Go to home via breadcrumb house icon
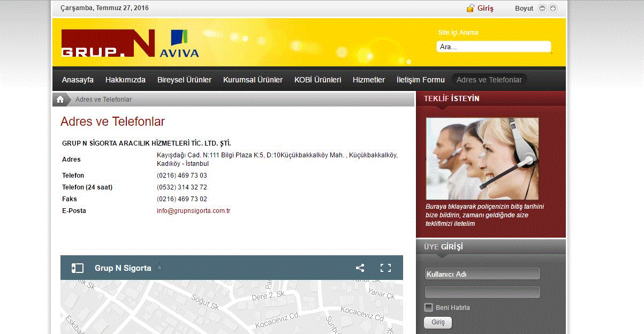644x334 pixels. pyautogui.click(x=60, y=100)
